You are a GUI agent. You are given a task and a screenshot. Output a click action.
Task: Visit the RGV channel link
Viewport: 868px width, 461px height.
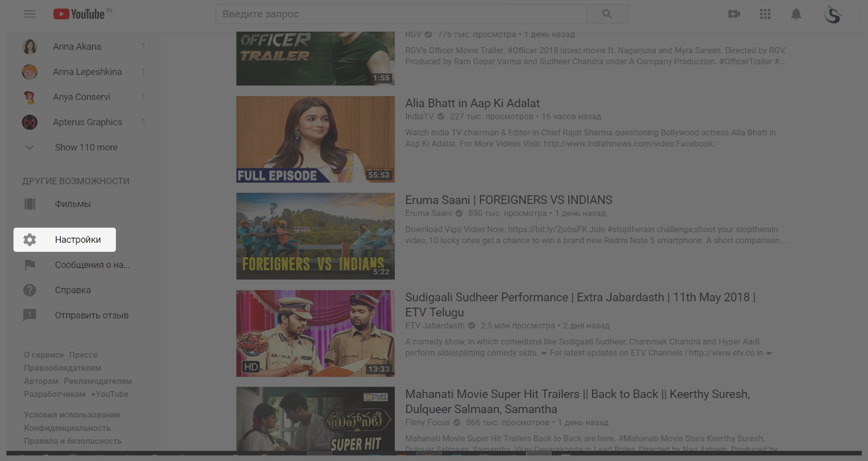point(413,34)
